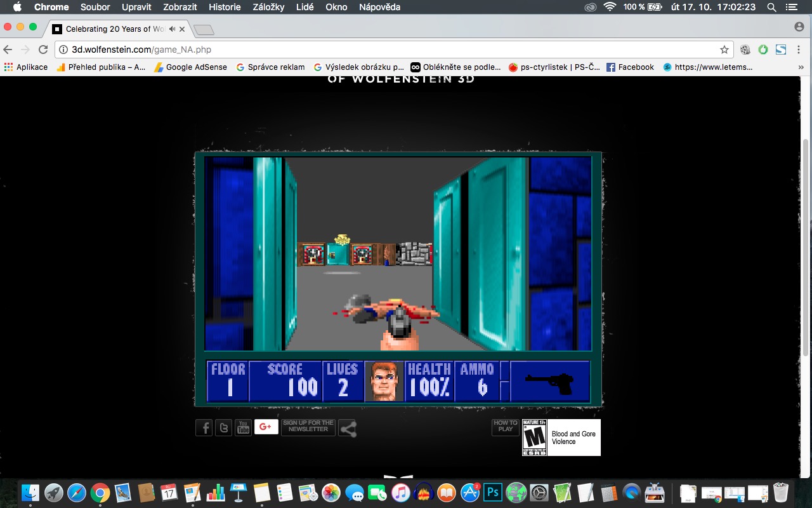Go back to the previous page

tap(8, 50)
